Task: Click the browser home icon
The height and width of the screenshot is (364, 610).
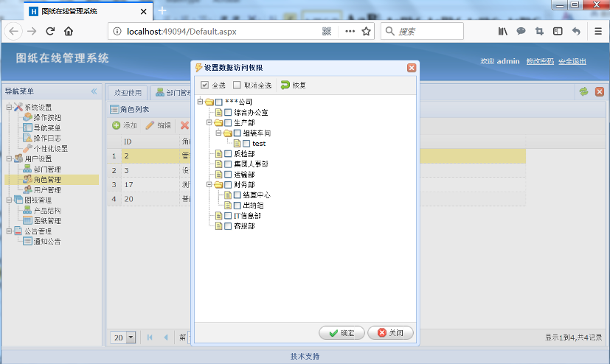Action: click(69, 31)
